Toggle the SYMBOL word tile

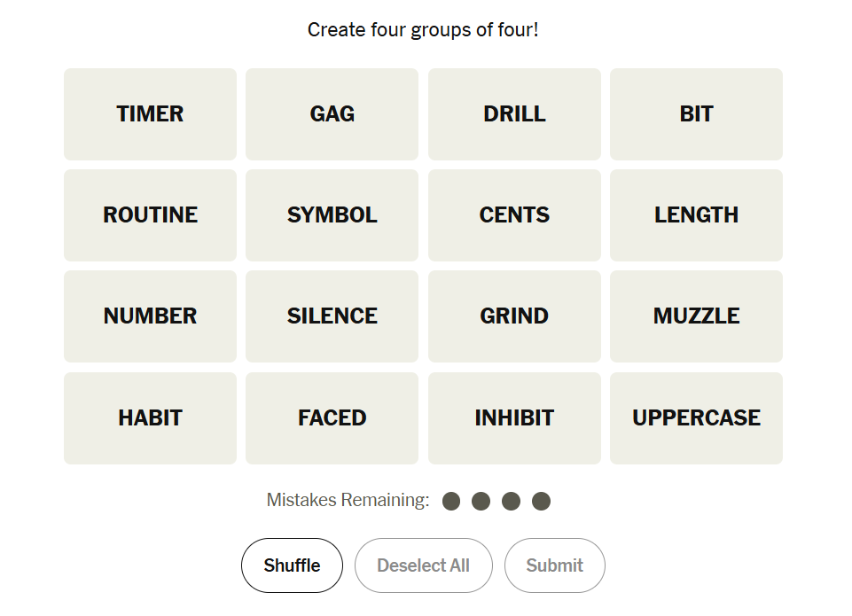[x=332, y=215]
